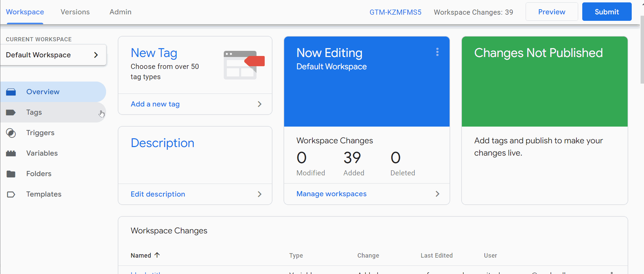The image size is (644, 274).
Task: Click the blue Submit button
Action: click(x=607, y=12)
